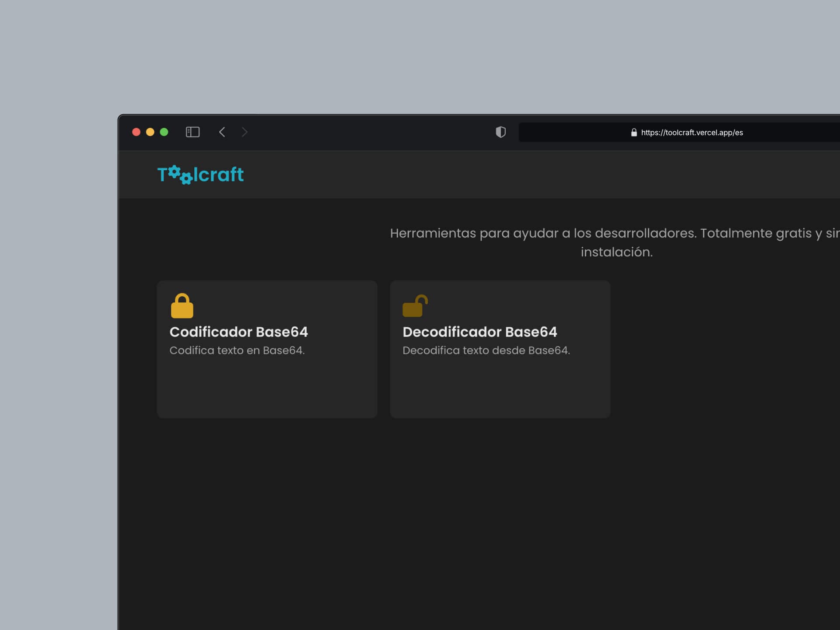
Task: Click the address bar lock icon
Action: pos(633,133)
